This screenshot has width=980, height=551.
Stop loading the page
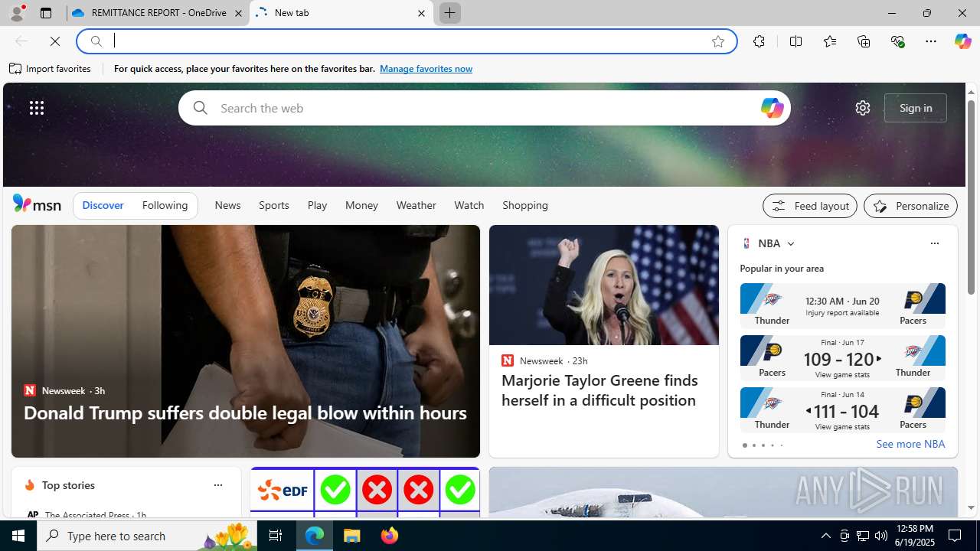tap(55, 41)
